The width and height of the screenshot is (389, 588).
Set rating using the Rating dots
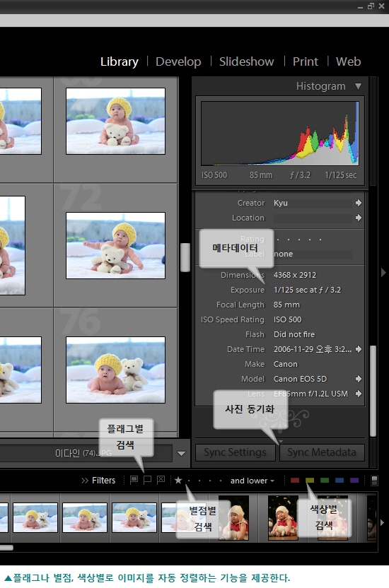pyautogui.click(x=299, y=240)
